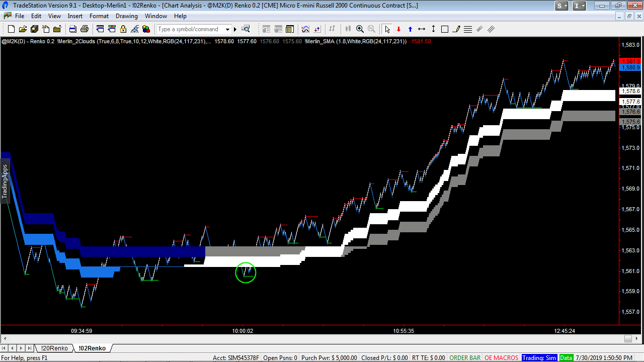Open the S button dropdown arrow

(x=567, y=6)
